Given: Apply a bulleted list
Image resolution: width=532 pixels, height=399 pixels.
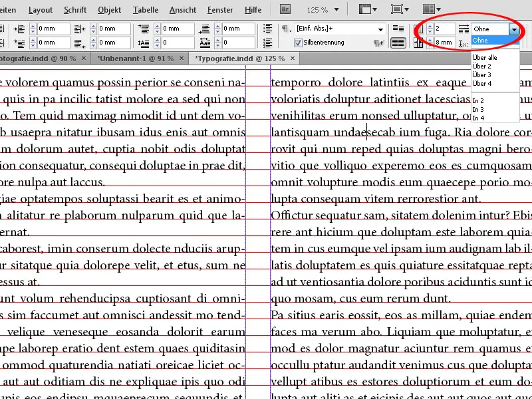Looking at the screenshot, I should (x=268, y=29).
